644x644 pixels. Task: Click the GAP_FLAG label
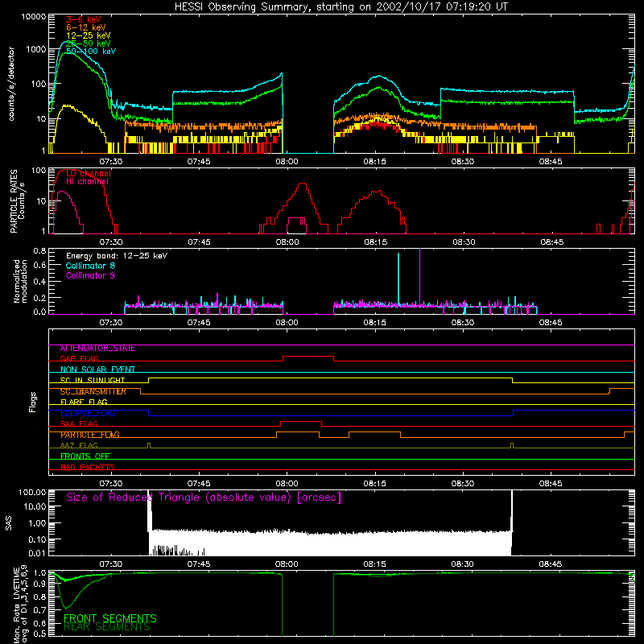pyautogui.click(x=79, y=358)
